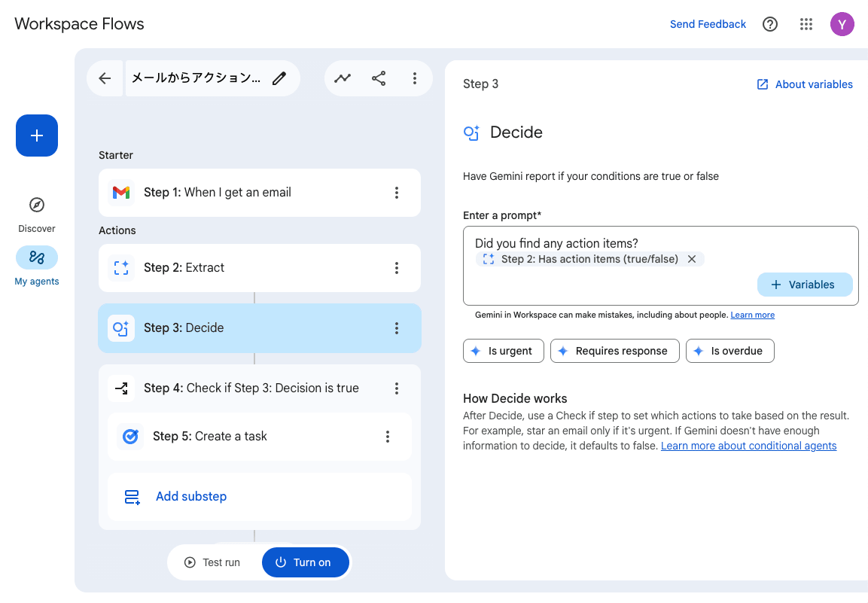Click prompt text 'Did you find any action items?'
Image resolution: width=868 pixels, height=603 pixels.
[556, 244]
